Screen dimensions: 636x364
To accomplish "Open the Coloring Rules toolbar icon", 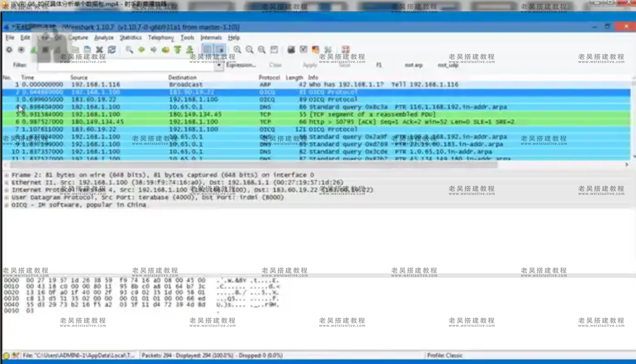I will (x=316, y=50).
